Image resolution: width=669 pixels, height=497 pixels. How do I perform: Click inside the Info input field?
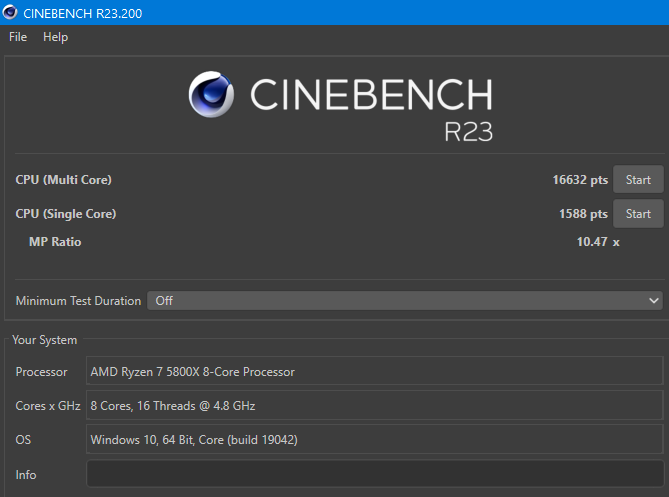tap(375, 474)
